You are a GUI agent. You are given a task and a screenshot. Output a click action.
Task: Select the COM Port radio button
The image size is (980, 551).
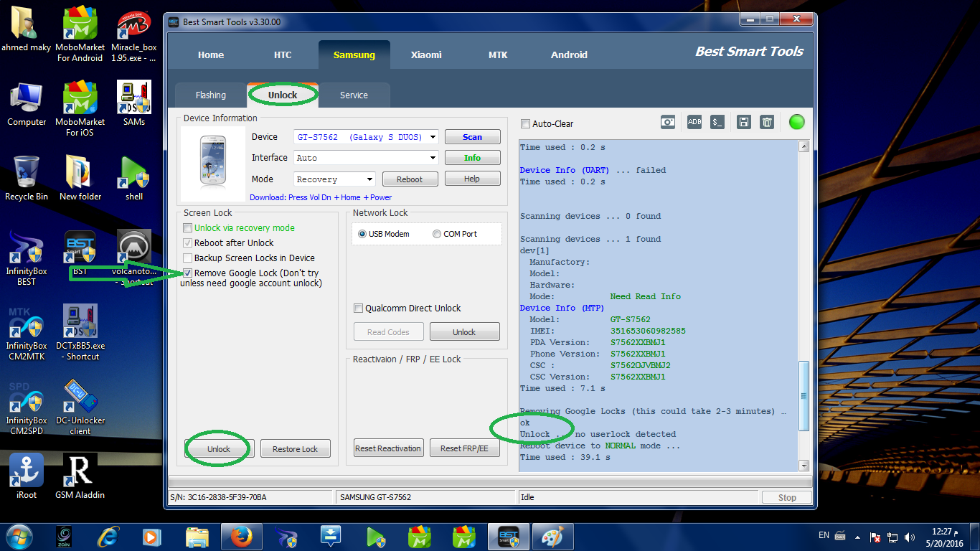click(437, 234)
